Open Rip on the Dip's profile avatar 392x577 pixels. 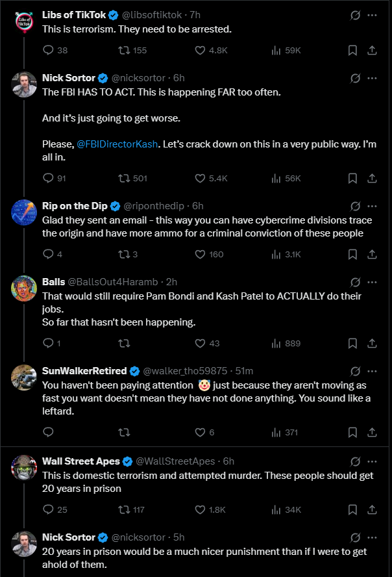tap(24, 212)
